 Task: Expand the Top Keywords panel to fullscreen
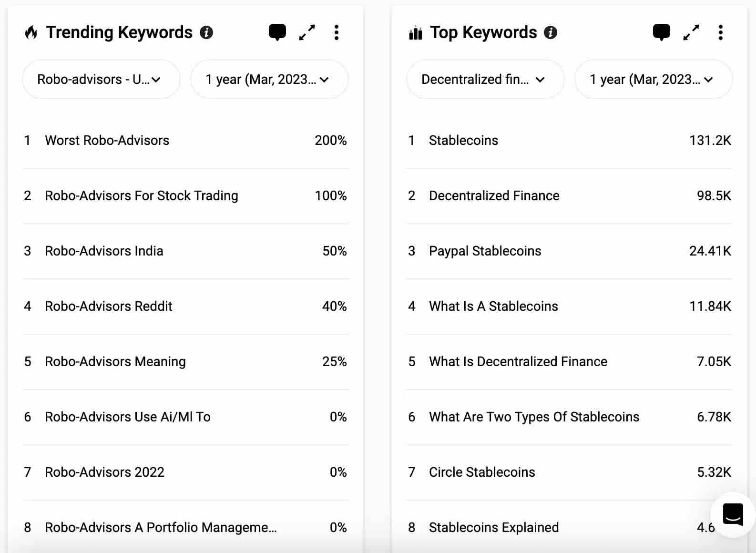[x=691, y=32]
